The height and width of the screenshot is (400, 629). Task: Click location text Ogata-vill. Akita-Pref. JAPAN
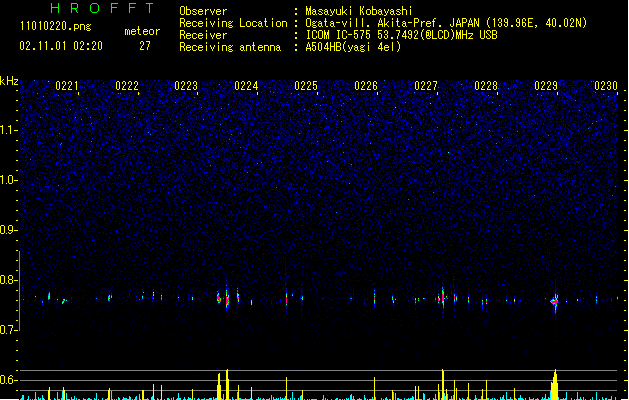tap(392, 23)
